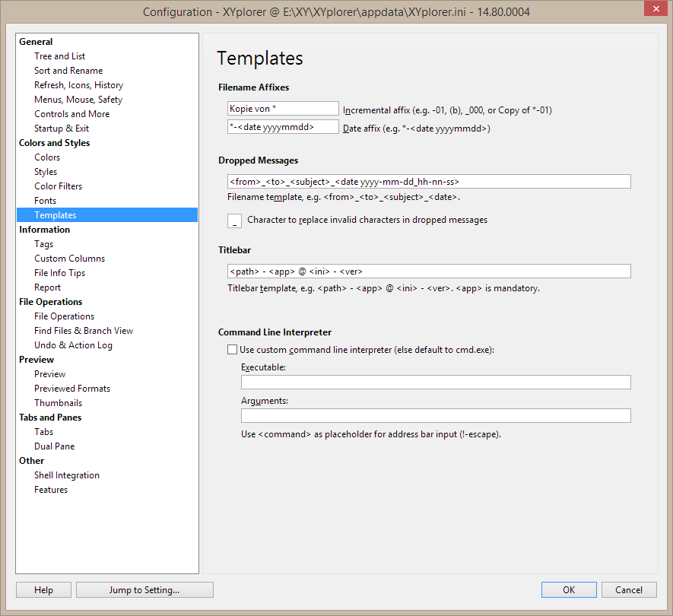The width and height of the screenshot is (673, 616).
Task: Close the Configuration dialog window
Action: (x=652, y=9)
